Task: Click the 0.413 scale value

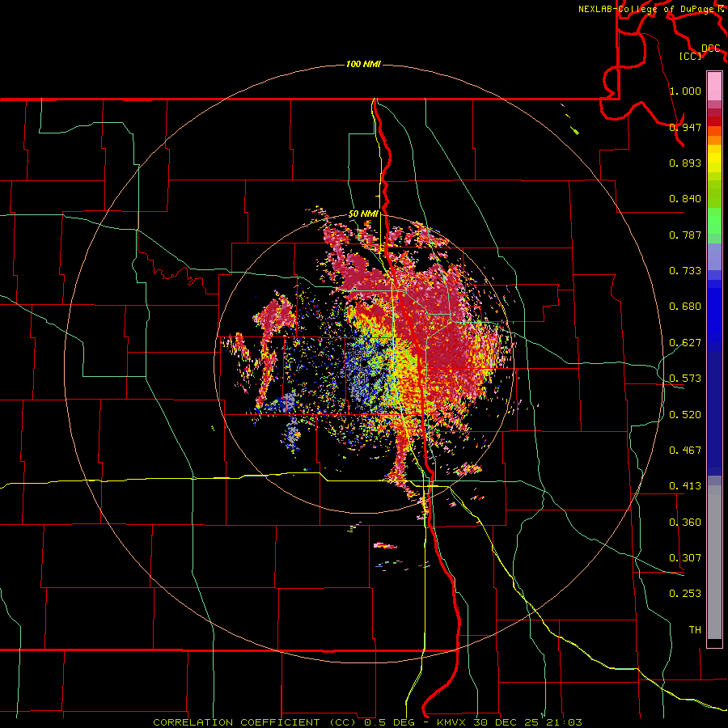Action: coord(685,486)
